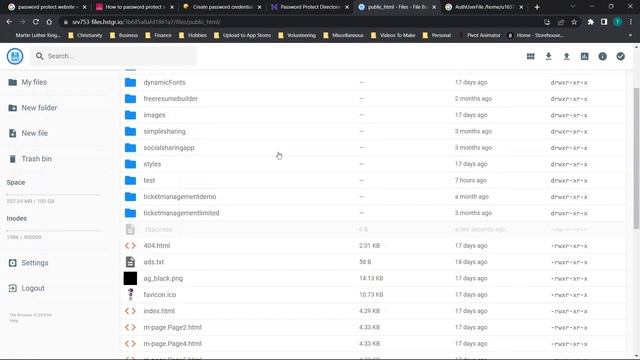The image size is (640, 360).
Task: Select the ticketmanagementdemo folder icon
Action: 130,197
